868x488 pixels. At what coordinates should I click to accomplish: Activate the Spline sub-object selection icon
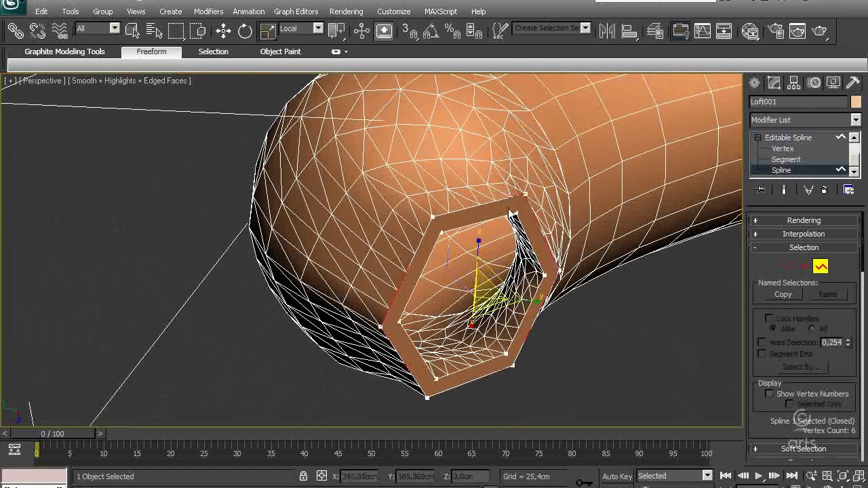click(821, 266)
